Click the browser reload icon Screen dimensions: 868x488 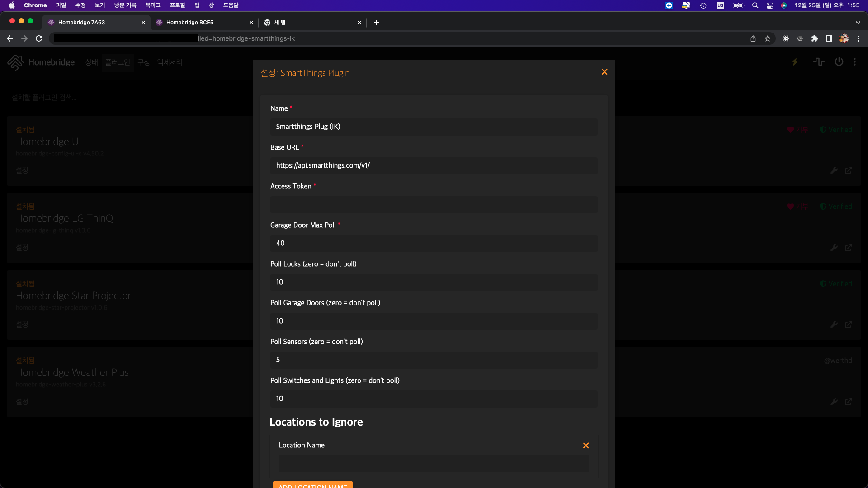coord(39,38)
